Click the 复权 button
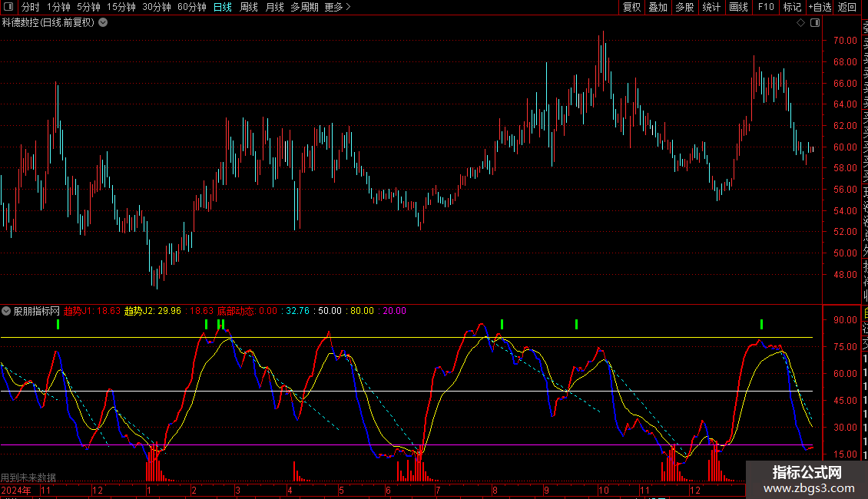 click(x=631, y=7)
